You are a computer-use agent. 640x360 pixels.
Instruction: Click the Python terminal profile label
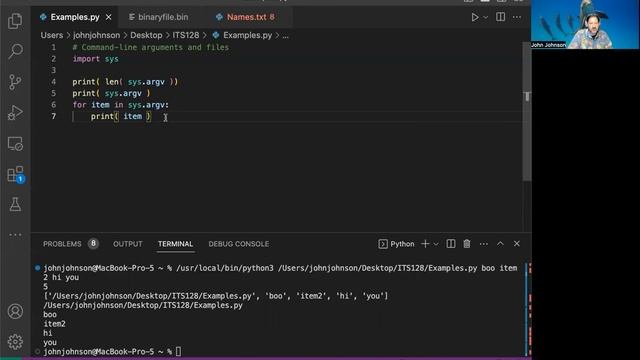pos(396,244)
